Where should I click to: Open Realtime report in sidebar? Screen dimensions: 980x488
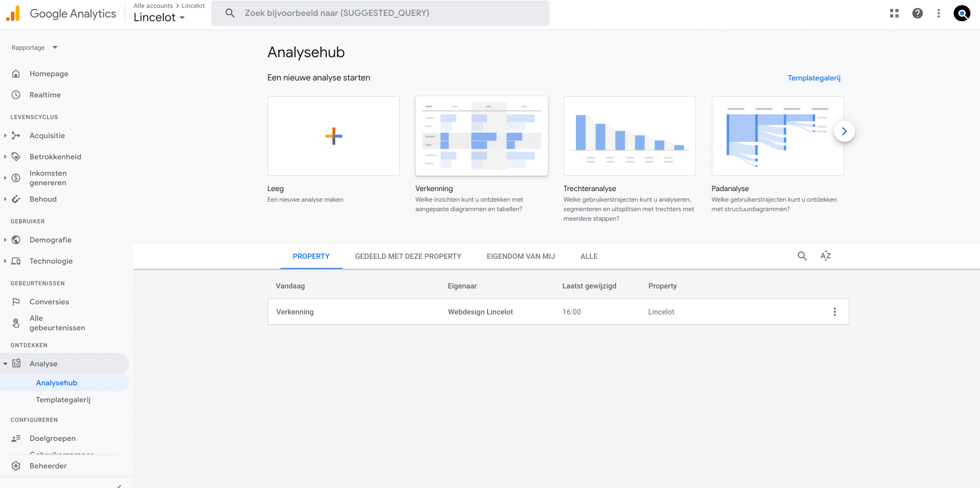pyautogui.click(x=45, y=95)
